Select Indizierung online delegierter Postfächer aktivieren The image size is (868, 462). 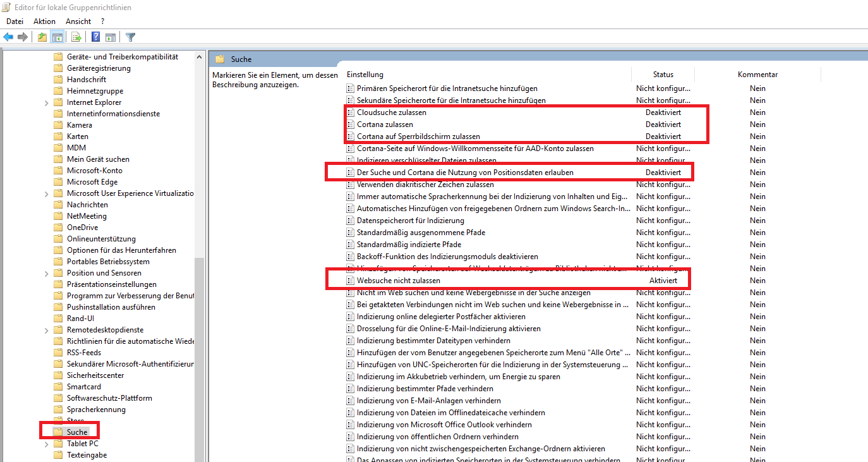coord(441,317)
